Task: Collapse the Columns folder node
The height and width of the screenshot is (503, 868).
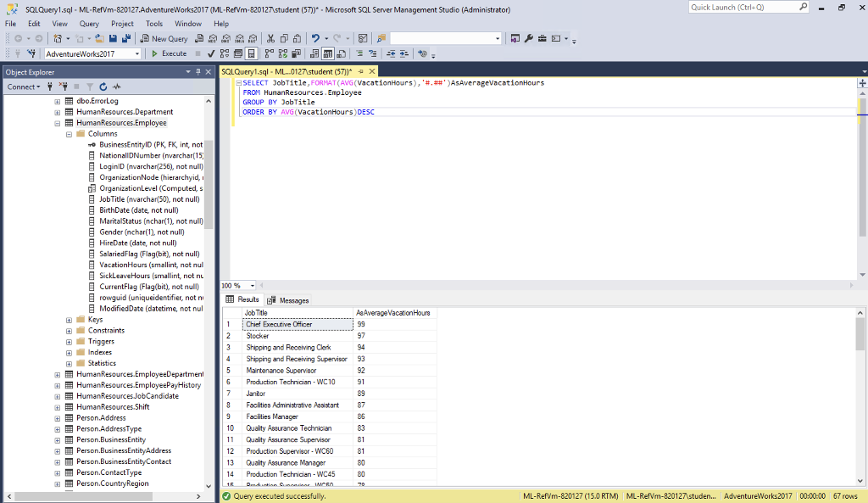Action: click(x=69, y=134)
